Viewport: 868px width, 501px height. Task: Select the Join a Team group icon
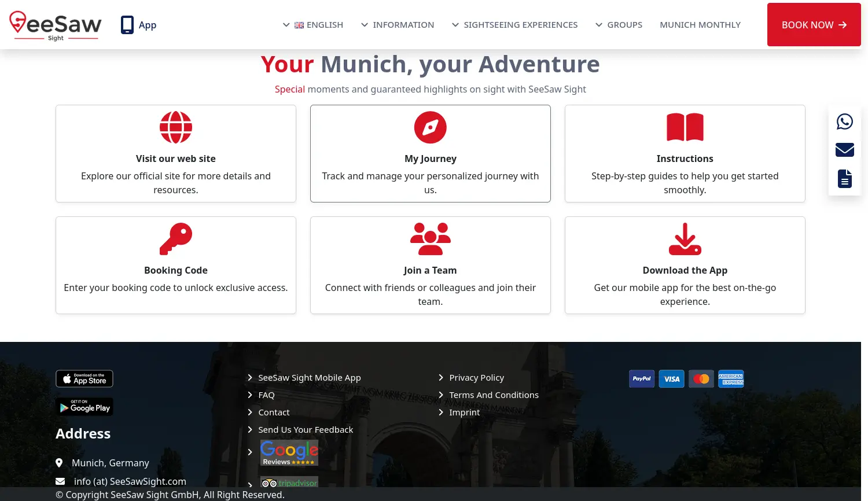click(x=431, y=238)
